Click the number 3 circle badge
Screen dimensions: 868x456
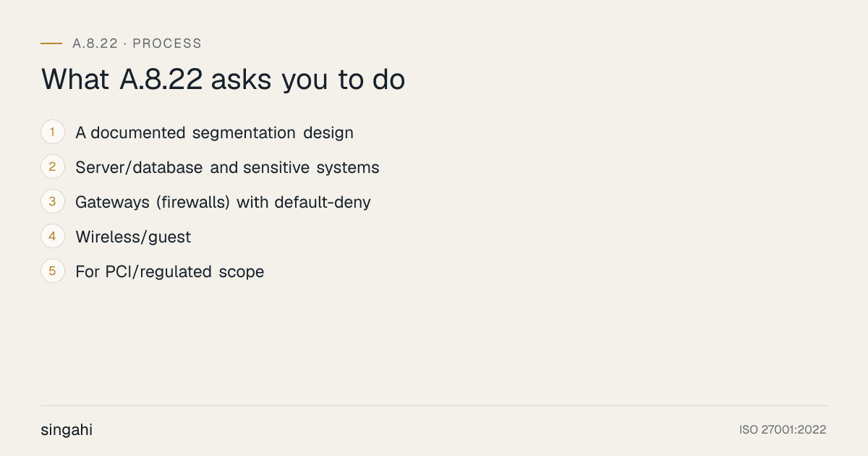tap(53, 202)
